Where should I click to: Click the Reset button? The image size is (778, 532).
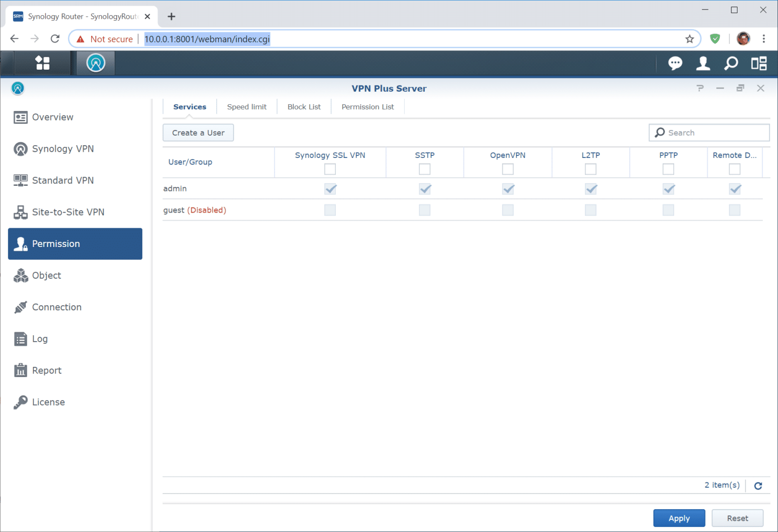click(737, 518)
